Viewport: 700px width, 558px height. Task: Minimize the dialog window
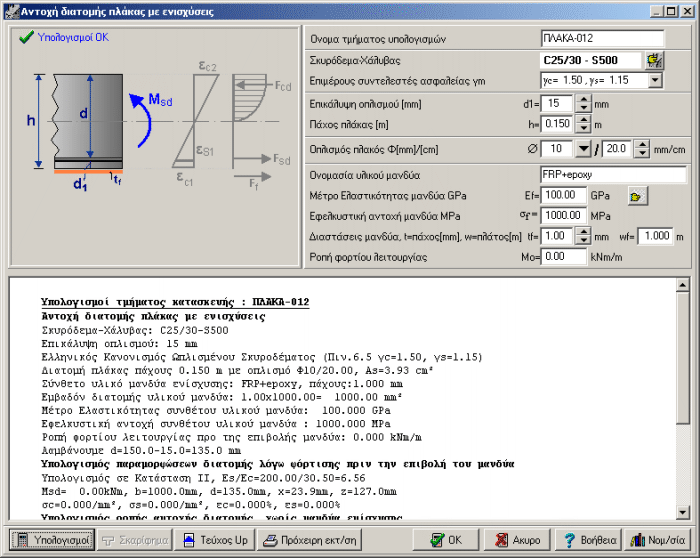(x=656, y=11)
